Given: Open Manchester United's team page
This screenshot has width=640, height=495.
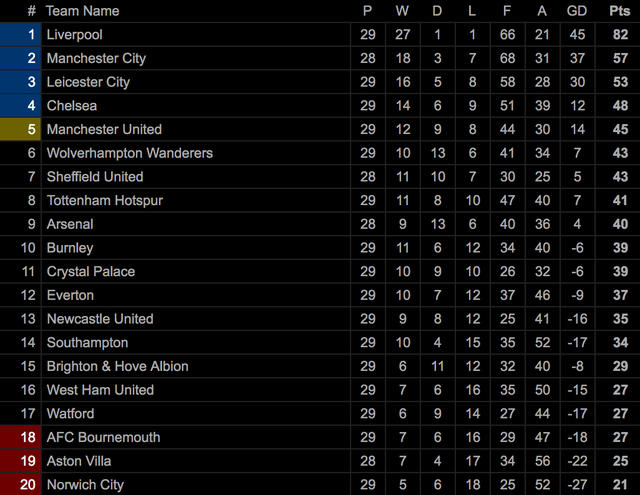Looking at the screenshot, I should pyautogui.click(x=104, y=129).
